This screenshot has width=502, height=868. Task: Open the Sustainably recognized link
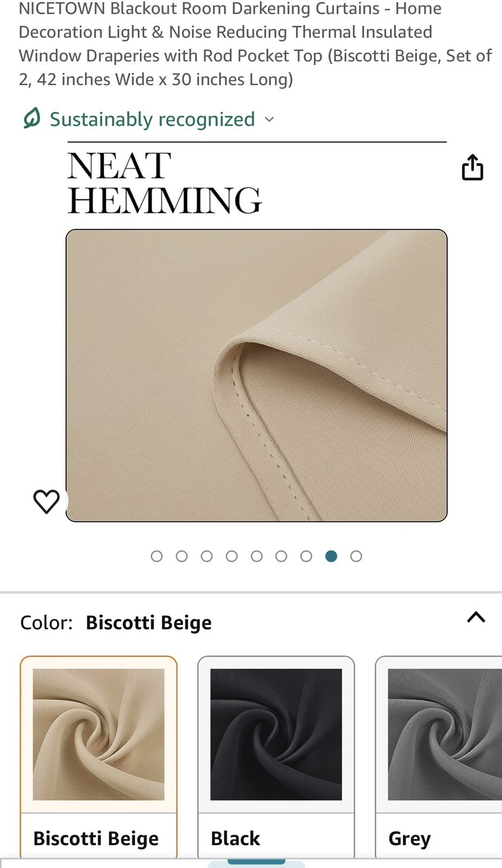152,119
